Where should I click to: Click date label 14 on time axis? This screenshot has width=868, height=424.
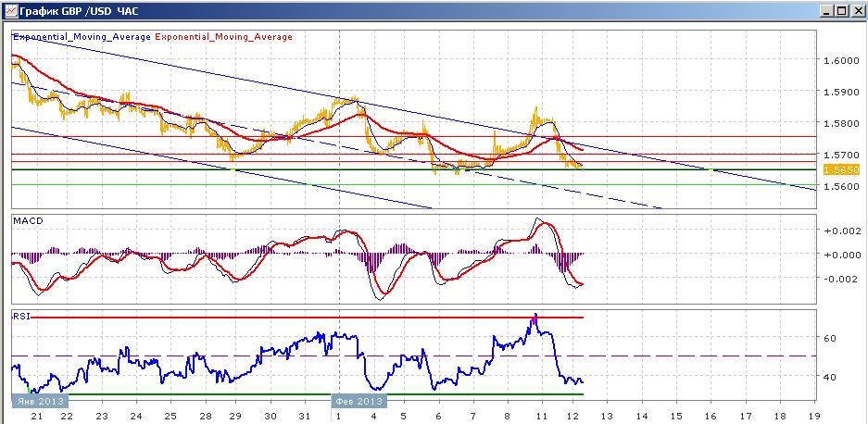tap(642, 416)
